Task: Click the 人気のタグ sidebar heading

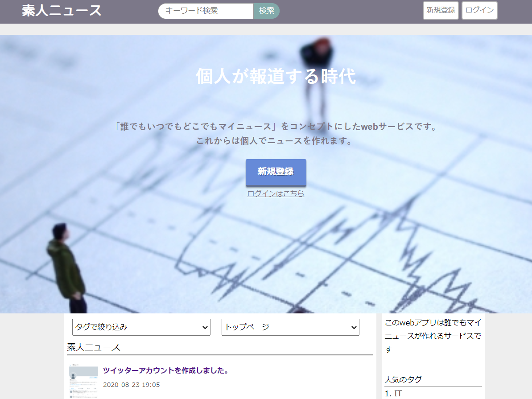Action: (x=403, y=379)
